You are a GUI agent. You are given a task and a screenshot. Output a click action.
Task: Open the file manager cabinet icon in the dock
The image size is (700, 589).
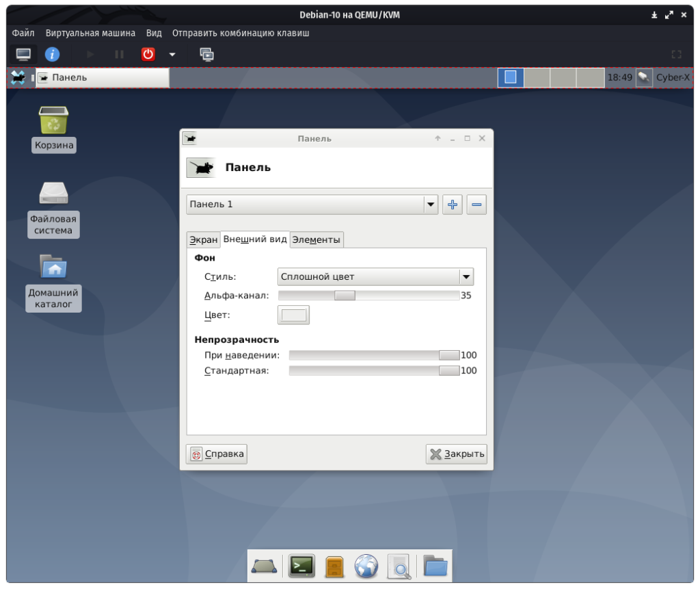tap(334, 566)
